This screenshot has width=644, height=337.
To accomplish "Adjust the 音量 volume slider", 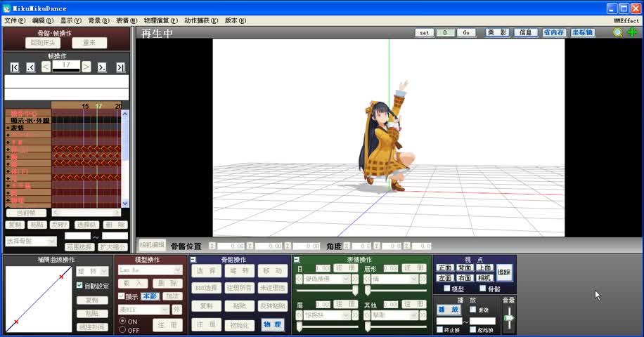I will pyautogui.click(x=509, y=318).
